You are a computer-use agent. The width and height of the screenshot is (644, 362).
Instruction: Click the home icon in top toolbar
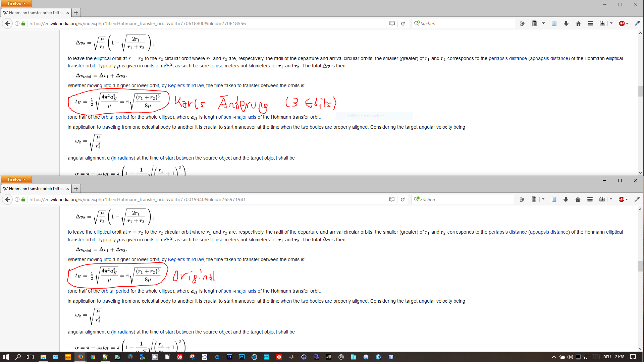click(578, 23)
